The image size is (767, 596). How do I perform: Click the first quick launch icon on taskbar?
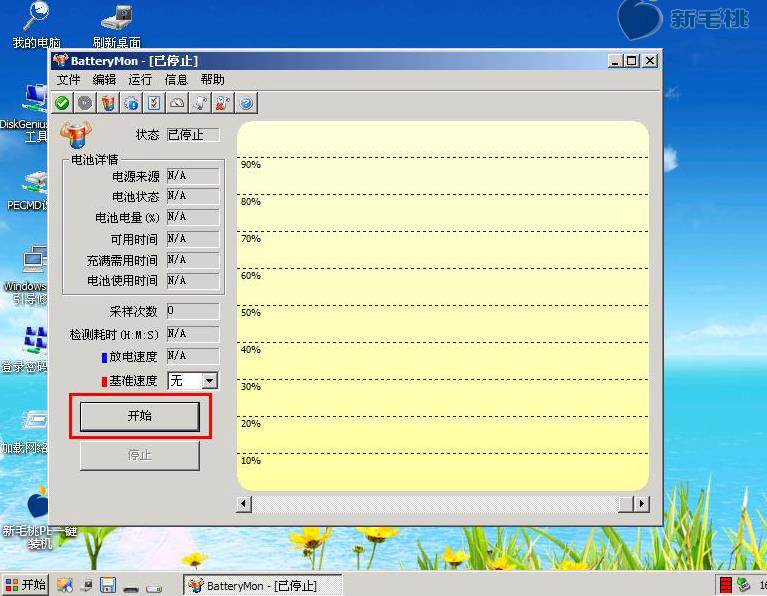tap(65, 585)
